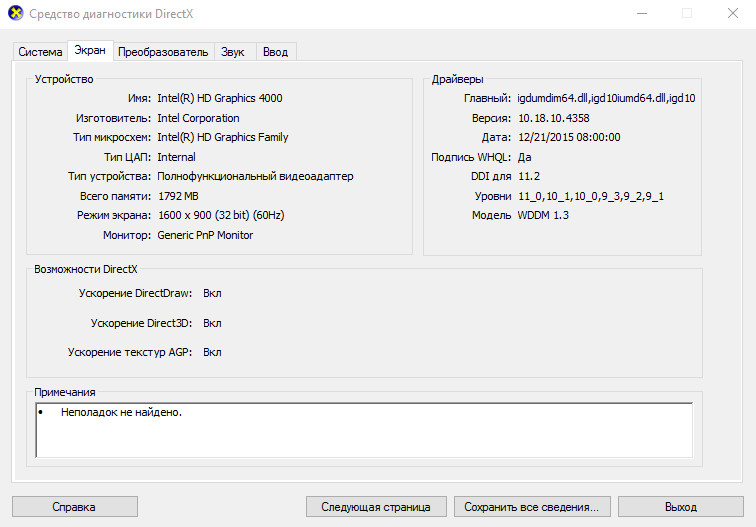Click main driver value 'igdumdim64.dll'
Viewport: 756px width, 527px height.
(553, 98)
